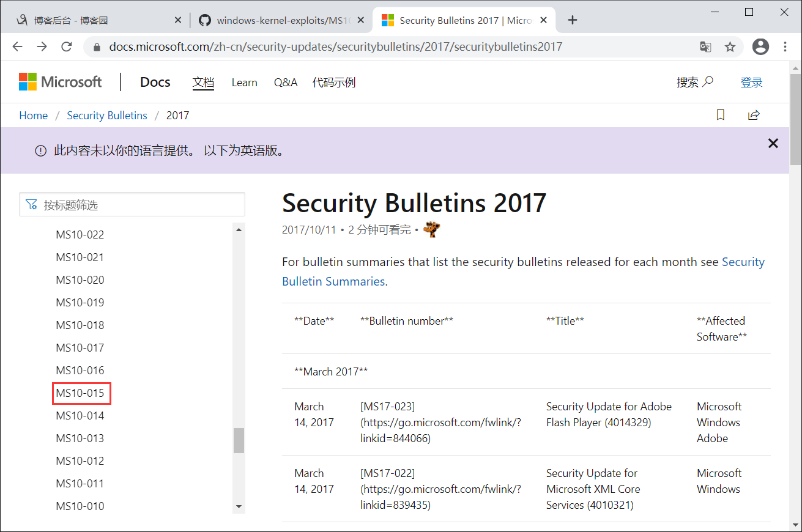Click the **Affected Software** column header
This screenshot has height=532, width=802.
point(722,329)
